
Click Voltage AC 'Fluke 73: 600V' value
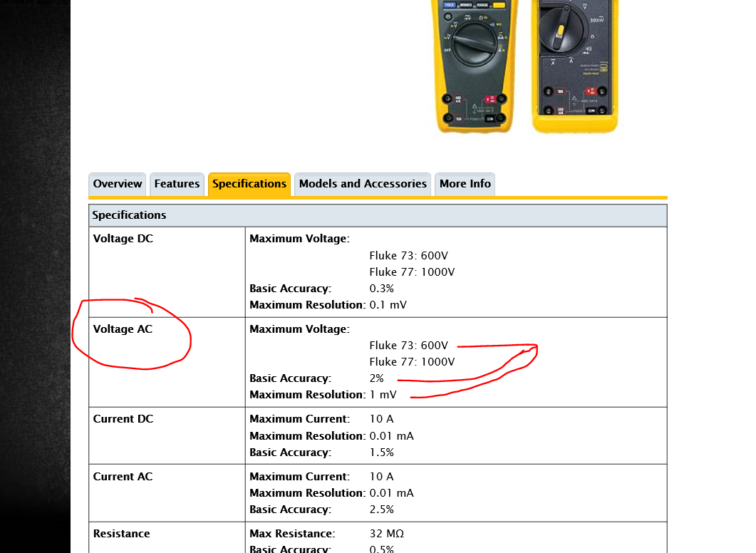(x=409, y=345)
